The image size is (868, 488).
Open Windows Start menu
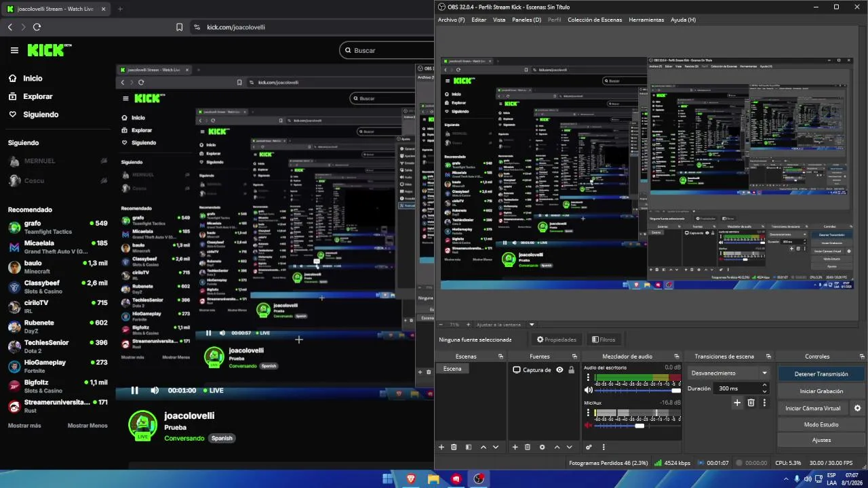[387, 479]
